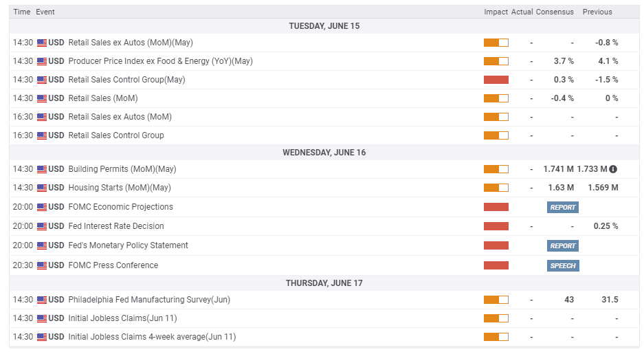Open Initial Jobless Claims 4-week average event

(152, 337)
